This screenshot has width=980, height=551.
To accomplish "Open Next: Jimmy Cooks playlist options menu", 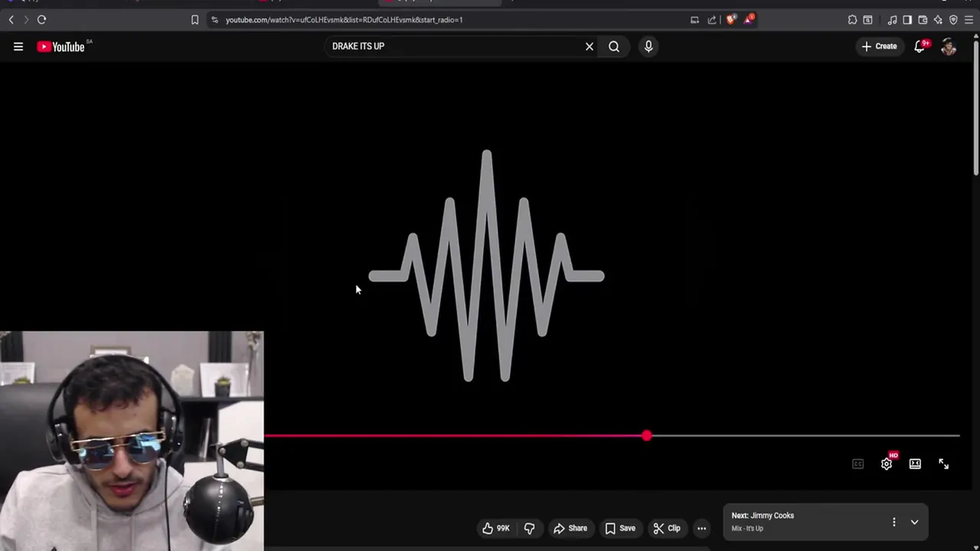I will click(893, 522).
